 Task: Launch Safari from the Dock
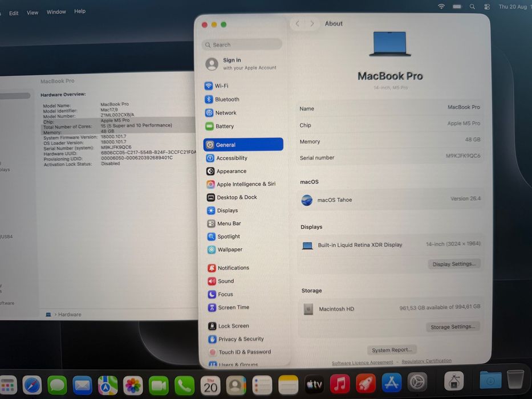tap(33, 385)
